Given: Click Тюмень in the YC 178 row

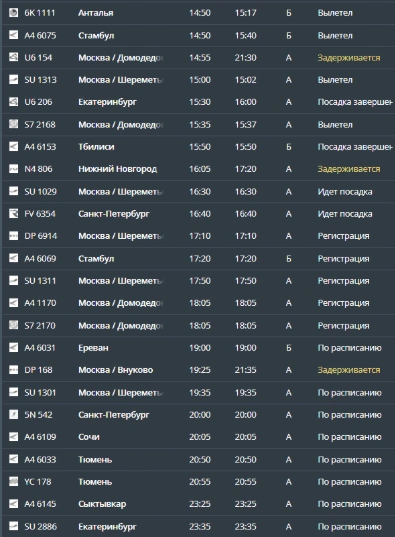Looking at the screenshot, I should click(95, 482).
